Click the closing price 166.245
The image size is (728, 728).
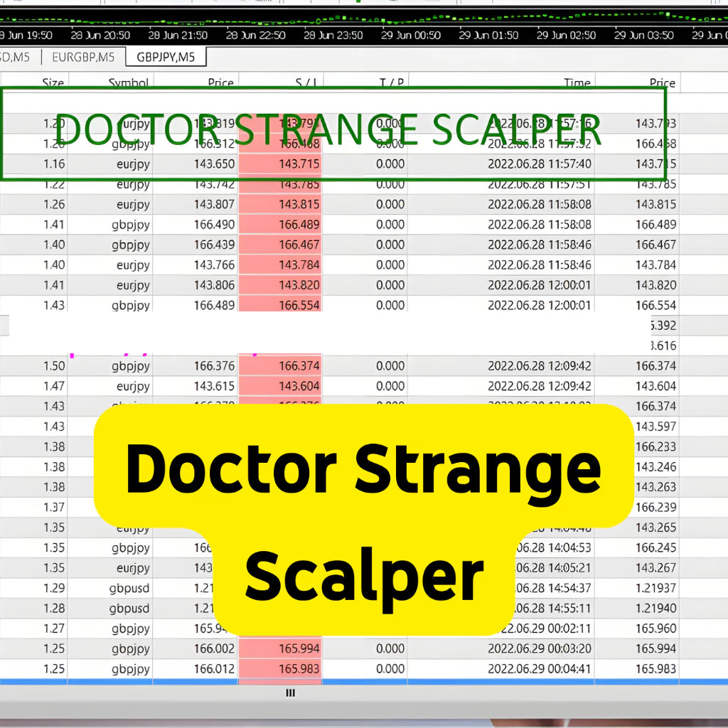(x=655, y=547)
